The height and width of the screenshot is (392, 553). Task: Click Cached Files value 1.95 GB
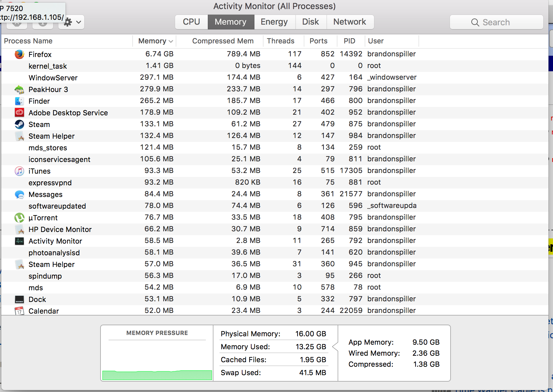click(313, 360)
